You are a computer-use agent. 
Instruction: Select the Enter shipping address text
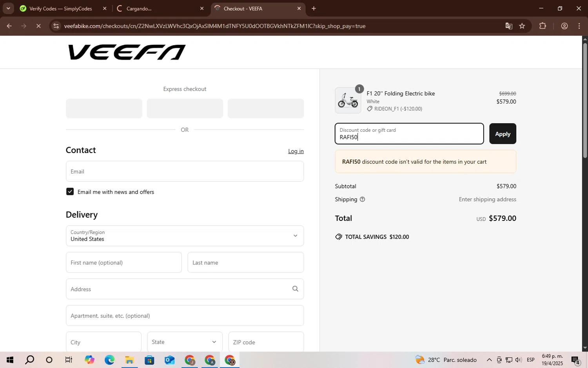coord(487,199)
